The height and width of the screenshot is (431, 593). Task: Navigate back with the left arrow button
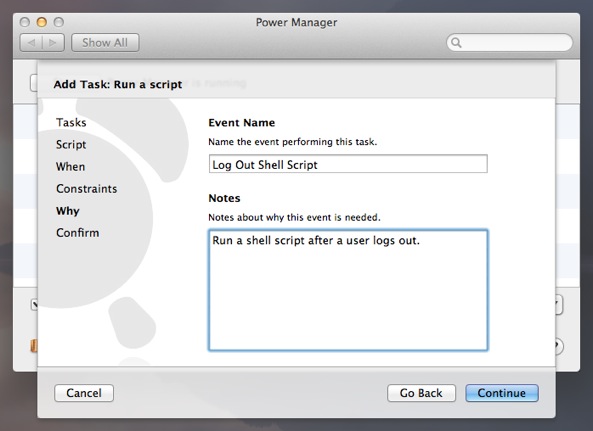click(31, 42)
